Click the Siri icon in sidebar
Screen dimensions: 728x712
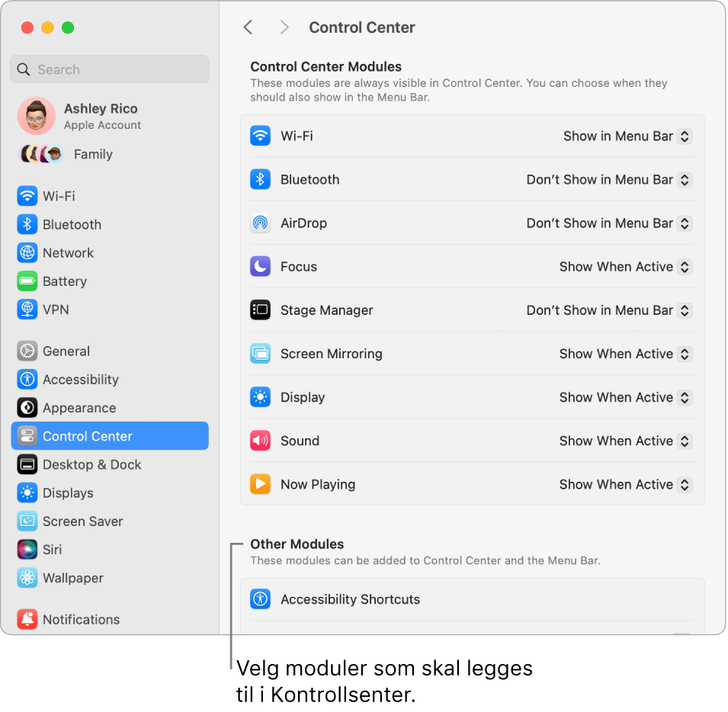click(x=27, y=549)
